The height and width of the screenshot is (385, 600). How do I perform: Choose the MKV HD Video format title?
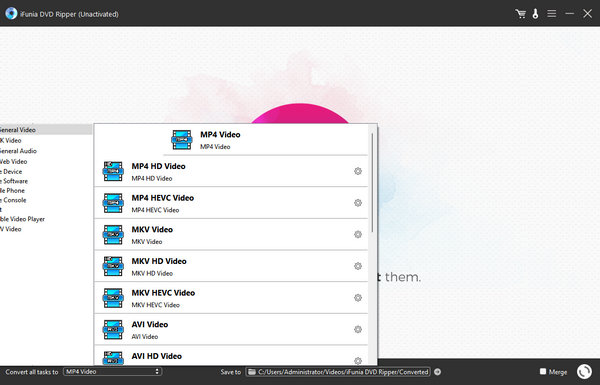coord(159,261)
